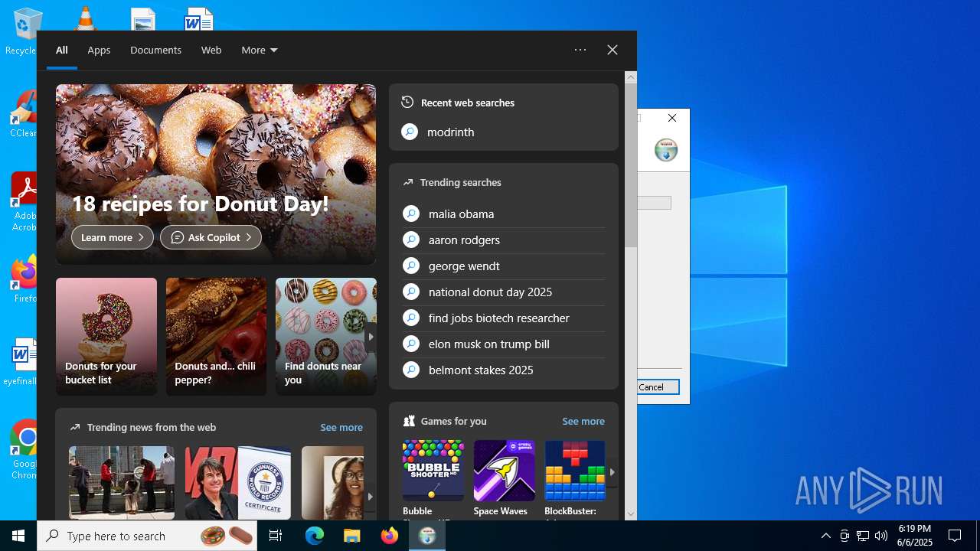Launch the VLC media player desktop icon

84,18
